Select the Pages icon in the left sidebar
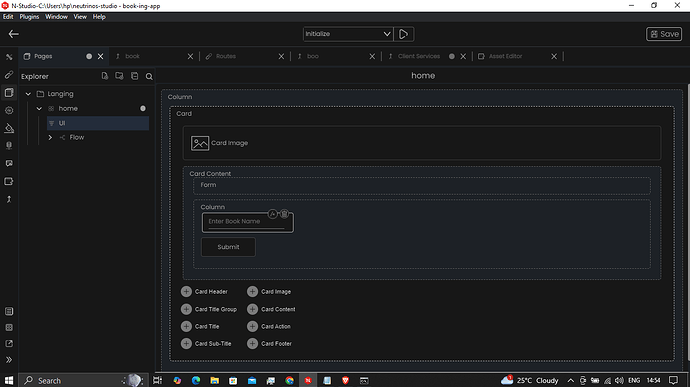 [x=9, y=92]
